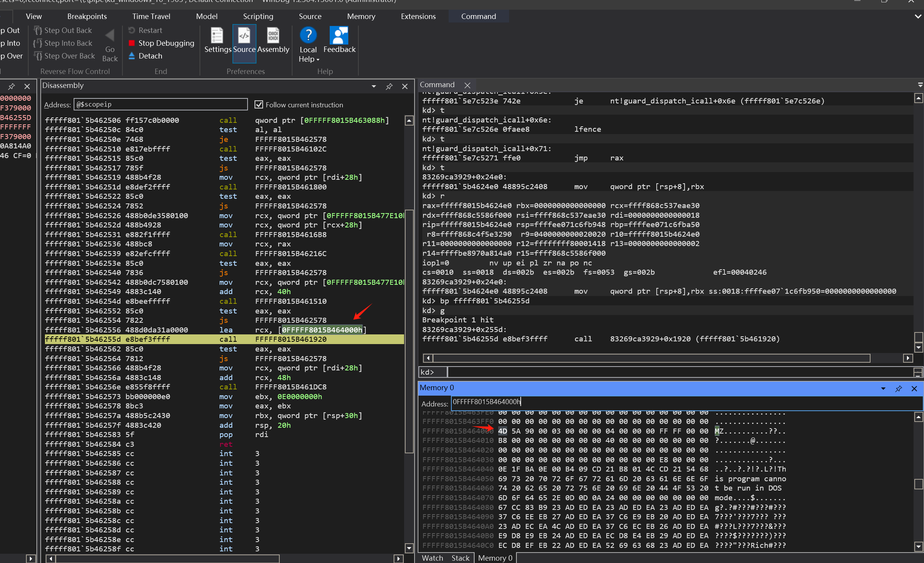Click Step Out Back icon
Viewport: 924px width, 563px height.
click(x=38, y=30)
